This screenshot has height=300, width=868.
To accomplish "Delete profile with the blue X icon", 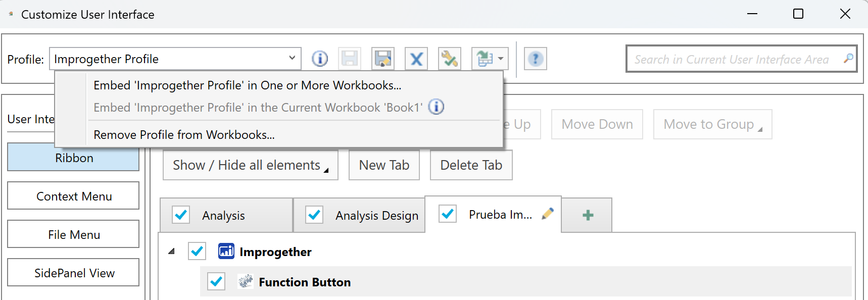I will (x=416, y=59).
